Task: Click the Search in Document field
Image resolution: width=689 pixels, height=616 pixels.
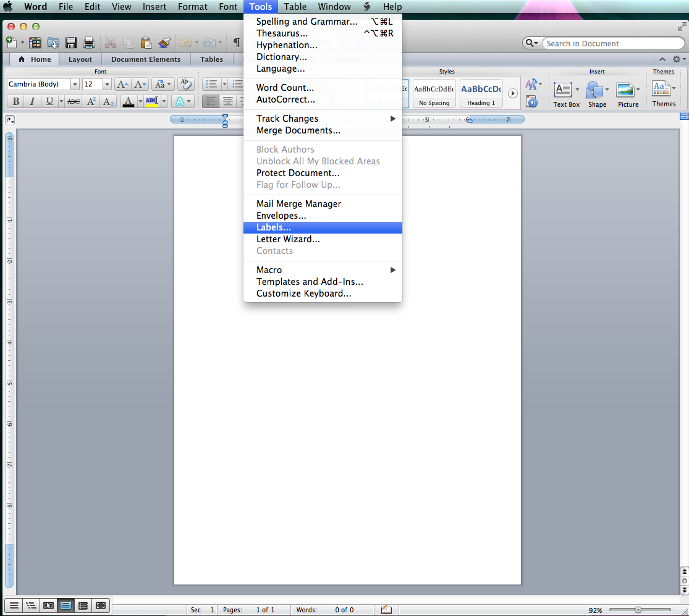Action: coord(613,43)
